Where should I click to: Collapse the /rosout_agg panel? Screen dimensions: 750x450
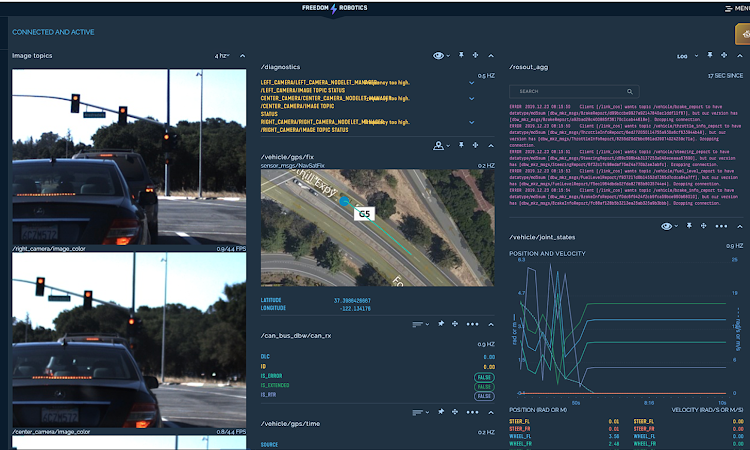[x=740, y=55]
